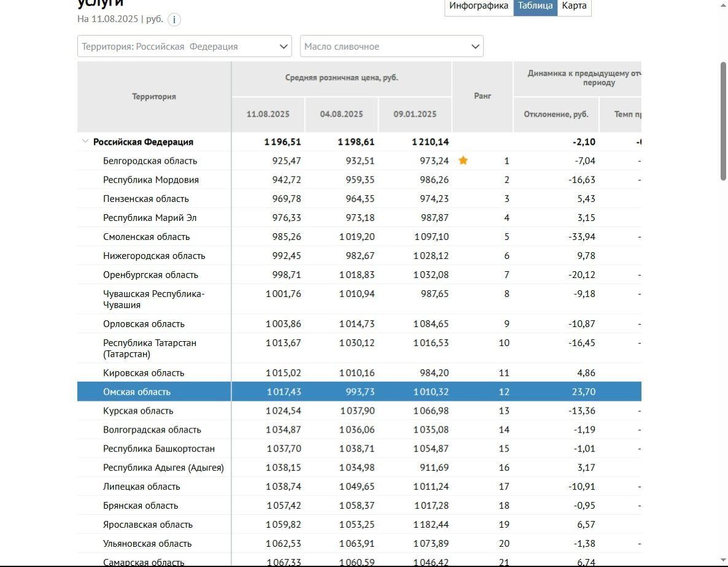Switch to the Инфографика tab

point(479,6)
